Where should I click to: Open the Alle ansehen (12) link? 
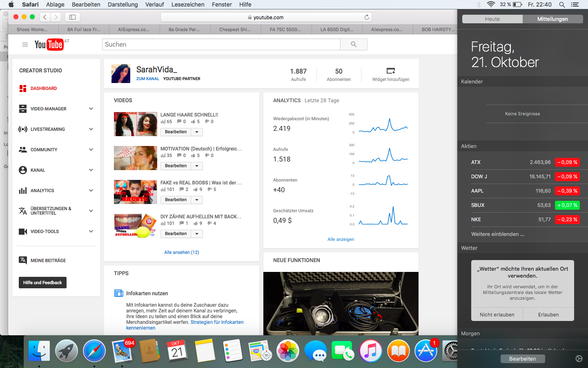point(182,252)
